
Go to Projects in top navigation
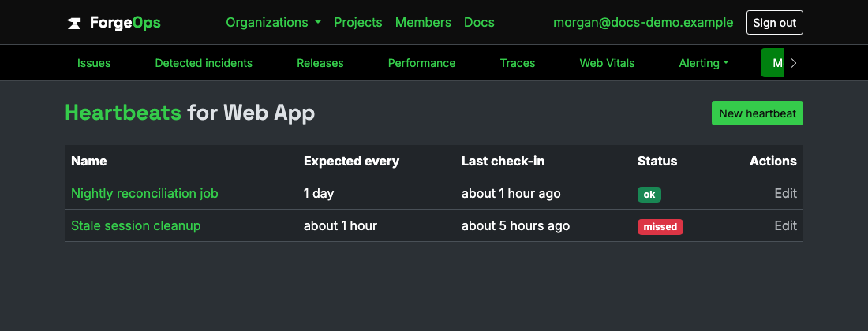point(358,23)
